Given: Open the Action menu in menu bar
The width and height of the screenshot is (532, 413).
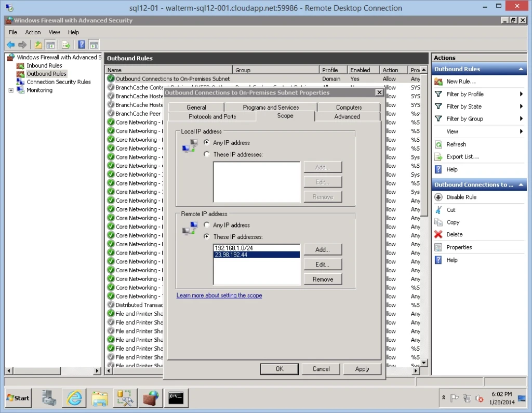Looking at the screenshot, I should [x=33, y=32].
